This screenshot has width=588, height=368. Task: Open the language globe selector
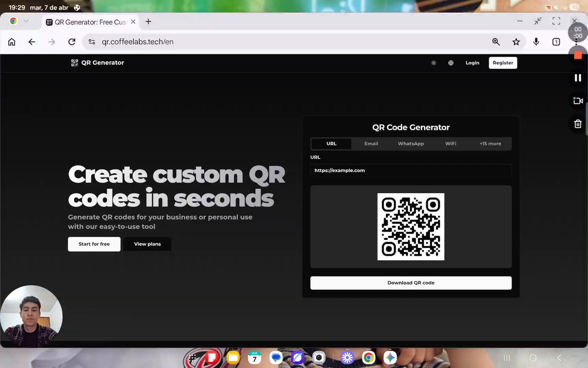tap(451, 63)
